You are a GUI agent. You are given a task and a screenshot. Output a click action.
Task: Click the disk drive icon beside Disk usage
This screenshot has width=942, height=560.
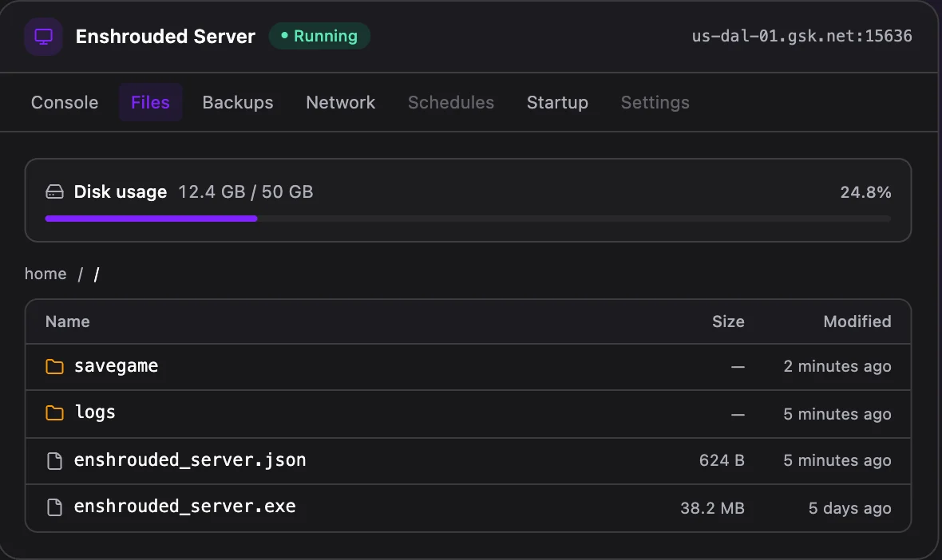click(x=54, y=192)
